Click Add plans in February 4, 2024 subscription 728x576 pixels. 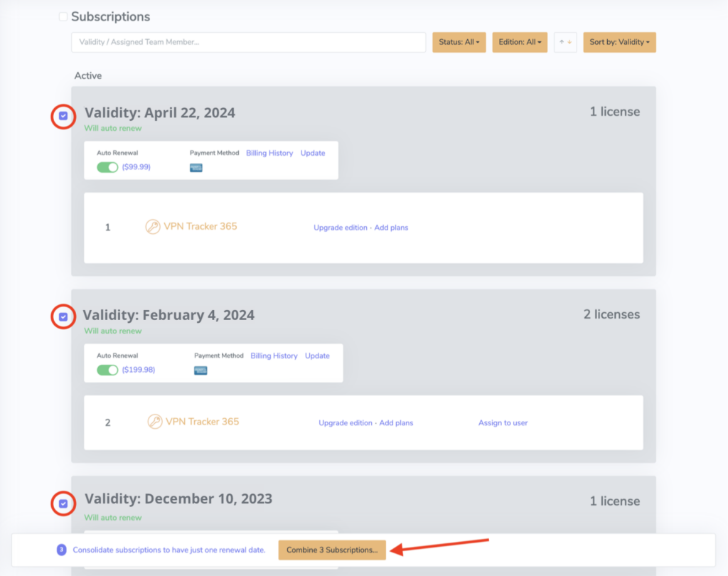coord(396,422)
